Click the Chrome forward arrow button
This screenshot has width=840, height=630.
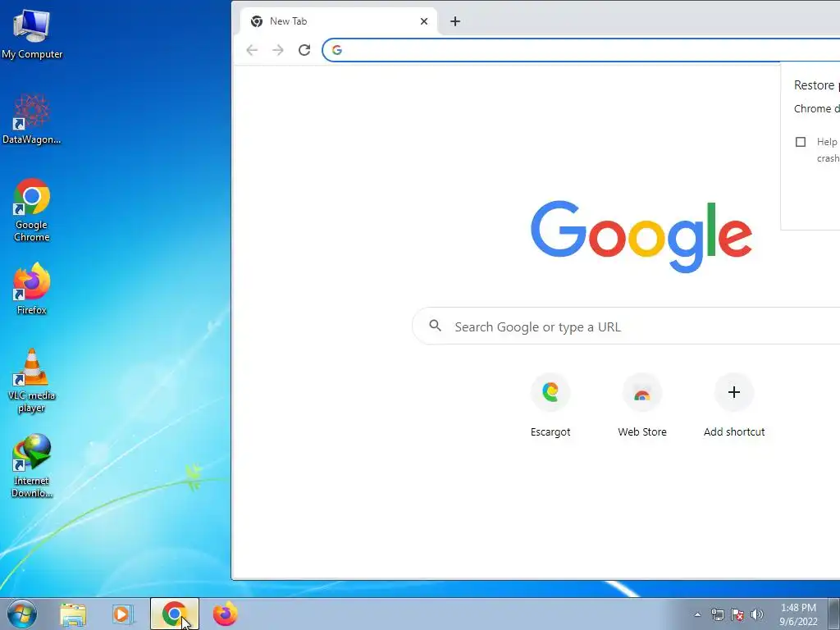(277, 50)
